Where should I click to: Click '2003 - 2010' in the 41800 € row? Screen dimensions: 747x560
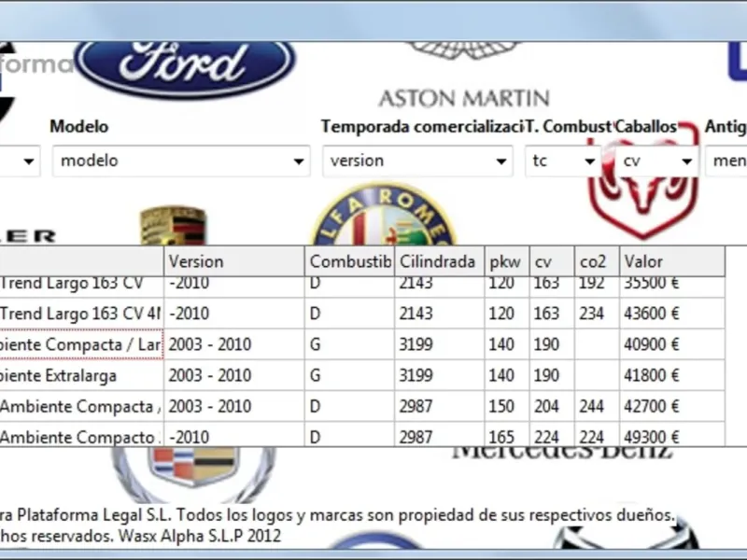234,376
